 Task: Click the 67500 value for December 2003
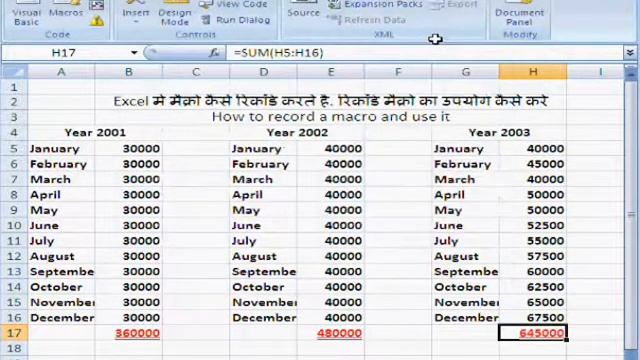pos(533,318)
